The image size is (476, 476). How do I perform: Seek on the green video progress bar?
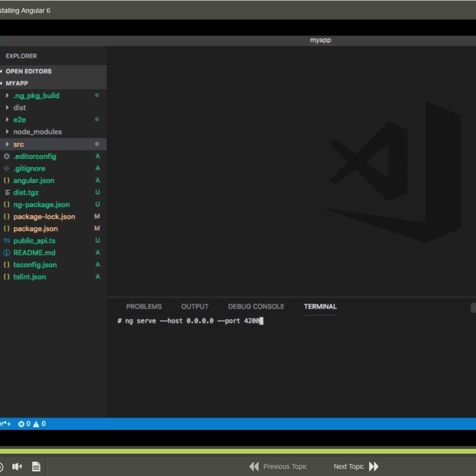[x=238, y=451]
